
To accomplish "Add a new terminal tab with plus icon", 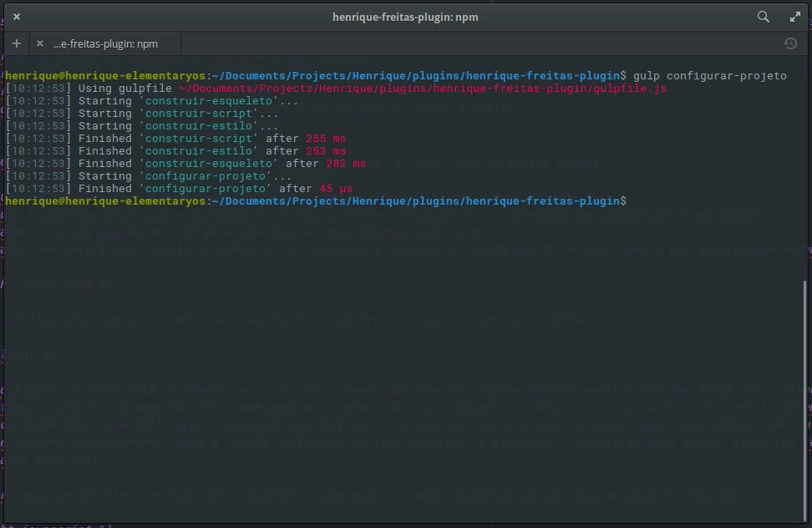I will point(17,43).
